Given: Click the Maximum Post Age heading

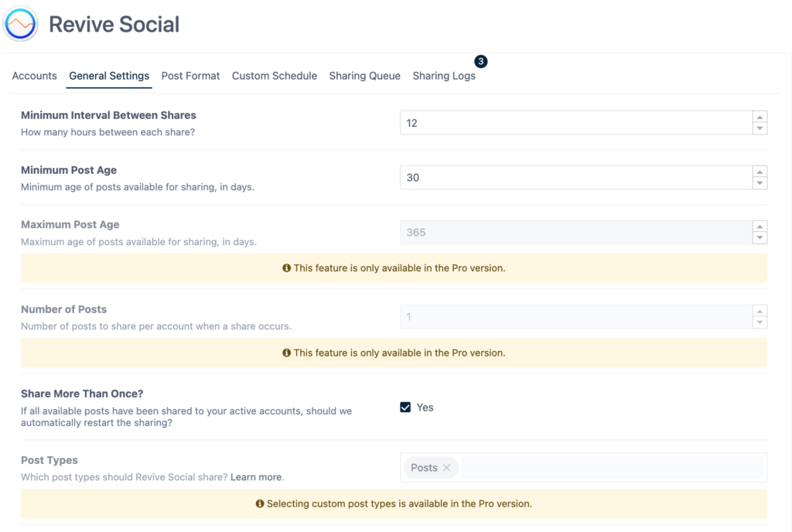Looking at the screenshot, I should coord(70,224).
